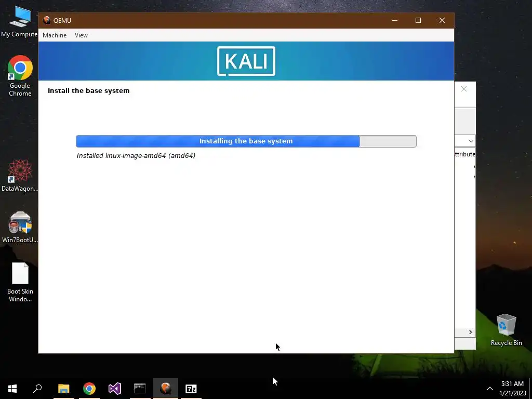Viewport: 532px width, 399px height.
Task: Show hidden system tray icons
Action: click(489, 389)
